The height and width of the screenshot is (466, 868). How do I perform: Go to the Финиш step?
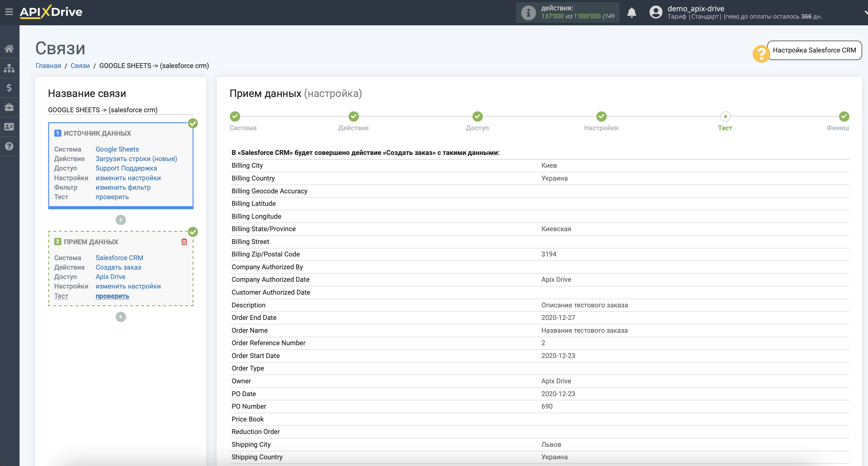(x=844, y=116)
